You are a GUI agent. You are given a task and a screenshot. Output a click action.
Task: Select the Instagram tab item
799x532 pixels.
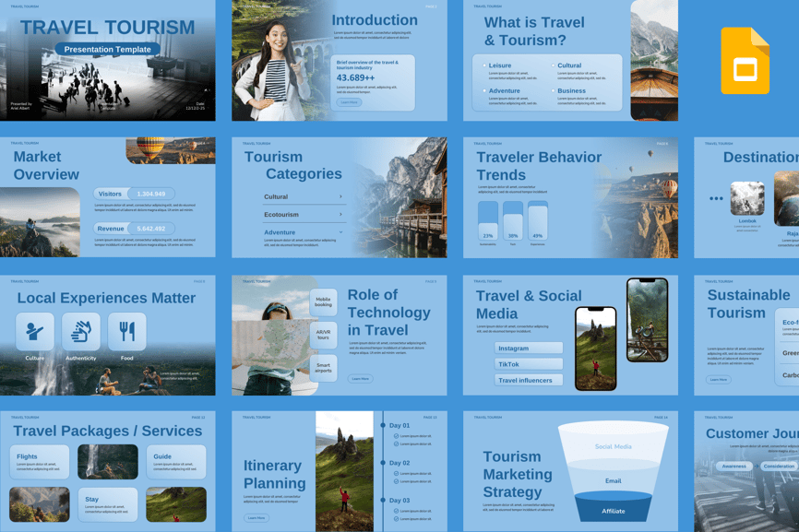click(x=529, y=349)
